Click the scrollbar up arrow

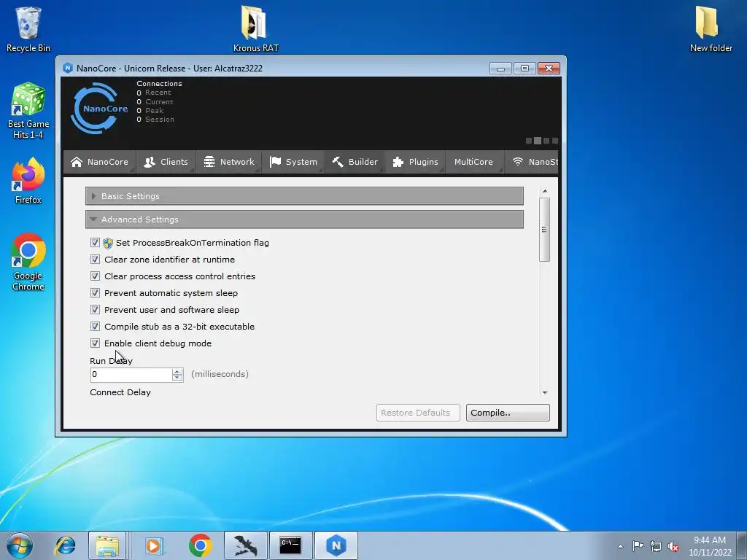pos(544,191)
